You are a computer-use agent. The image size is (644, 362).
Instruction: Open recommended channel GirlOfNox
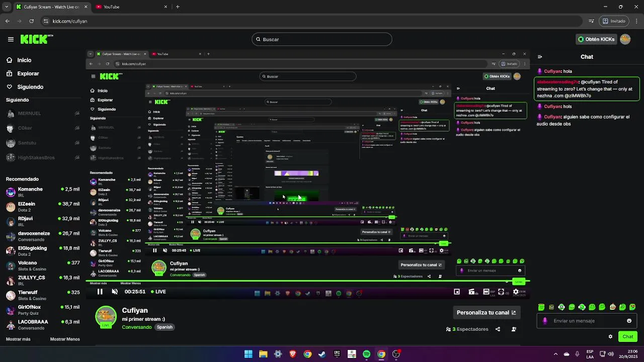[x=43, y=310]
